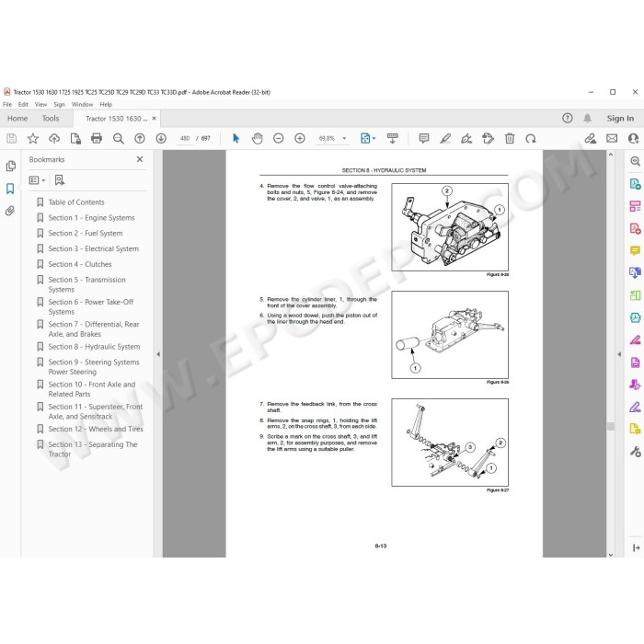
Task: Expand right pane with bottom arrow
Action: (x=637, y=547)
